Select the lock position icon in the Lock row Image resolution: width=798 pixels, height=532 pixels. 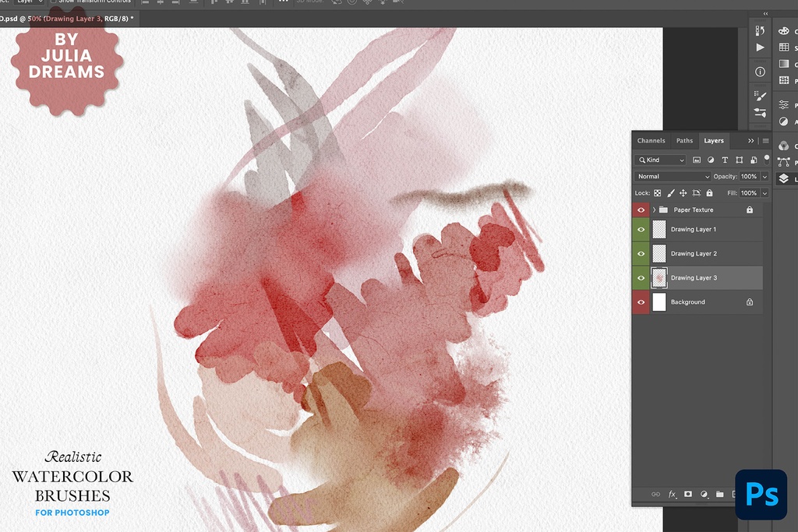point(684,193)
